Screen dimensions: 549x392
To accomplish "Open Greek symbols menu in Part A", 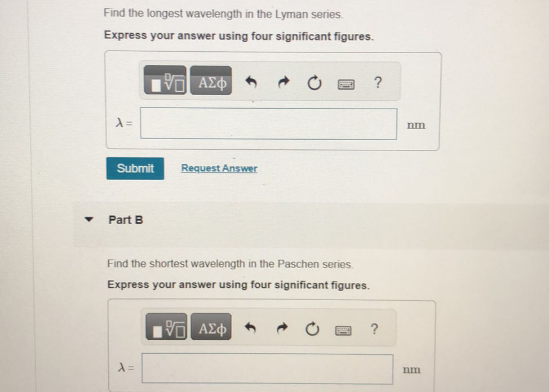I will (x=211, y=84).
